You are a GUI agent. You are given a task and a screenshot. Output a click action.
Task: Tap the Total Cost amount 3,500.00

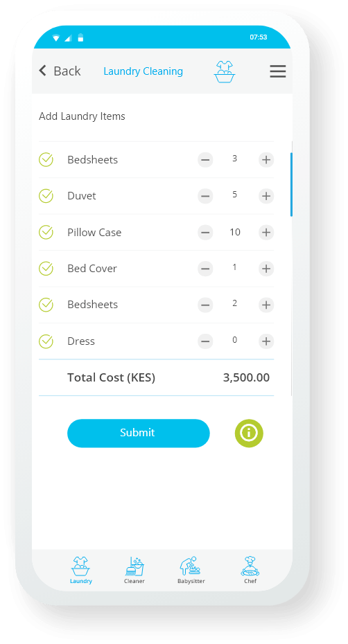click(246, 377)
